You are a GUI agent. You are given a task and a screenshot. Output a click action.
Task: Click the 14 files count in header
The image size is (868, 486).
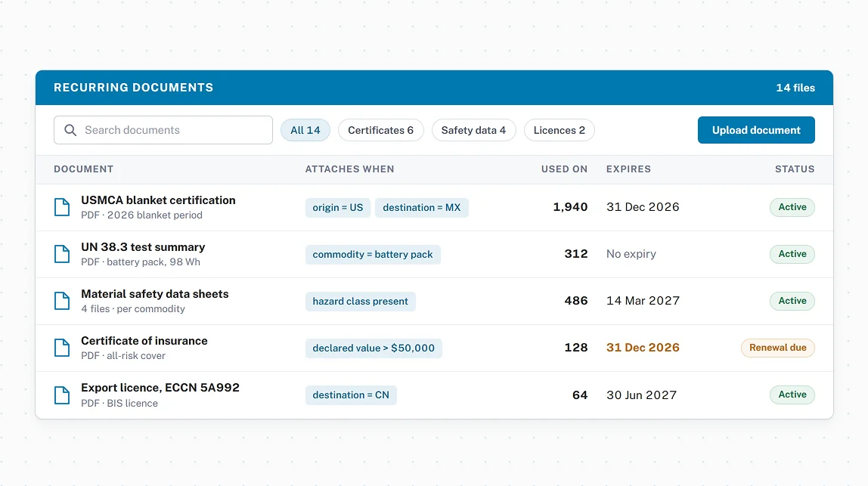click(x=795, y=88)
